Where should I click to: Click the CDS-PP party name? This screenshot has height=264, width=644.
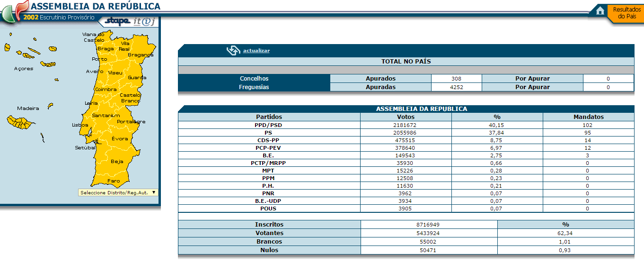[269, 140]
